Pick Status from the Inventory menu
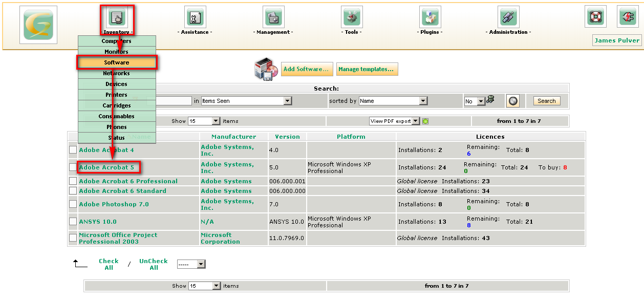This screenshot has width=644, height=302. pyautogui.click(x=117, y=138)
